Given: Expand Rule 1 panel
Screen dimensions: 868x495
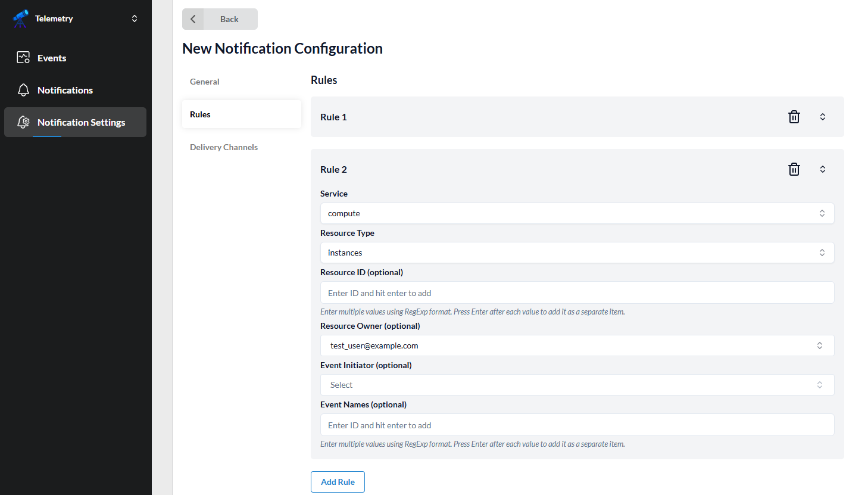Looking at the screenshot, I should [822, 117].
